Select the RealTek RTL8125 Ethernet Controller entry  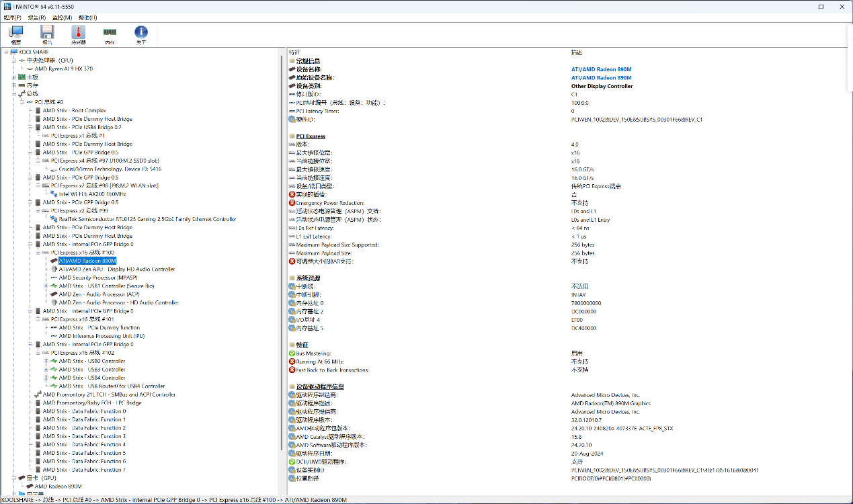point(147,219)
